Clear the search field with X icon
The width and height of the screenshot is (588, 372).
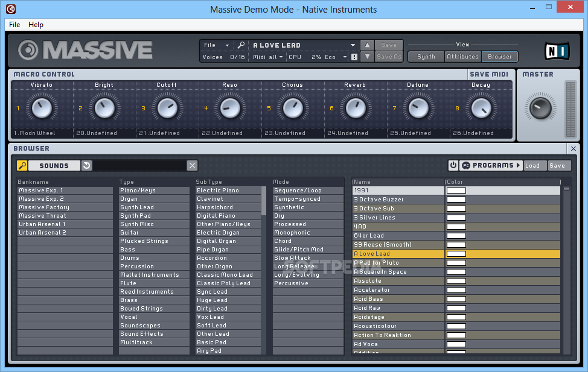pyautogui.click(x=192, y=166)
